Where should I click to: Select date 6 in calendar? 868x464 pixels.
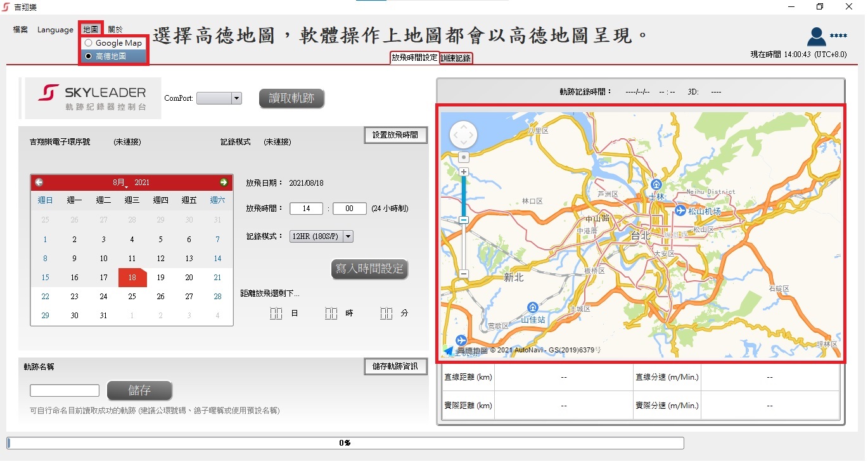[x=189, y=240]
